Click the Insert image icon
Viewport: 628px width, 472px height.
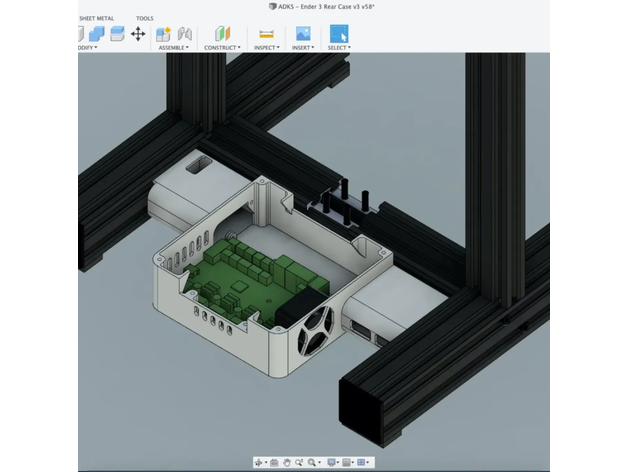(301, 33)
